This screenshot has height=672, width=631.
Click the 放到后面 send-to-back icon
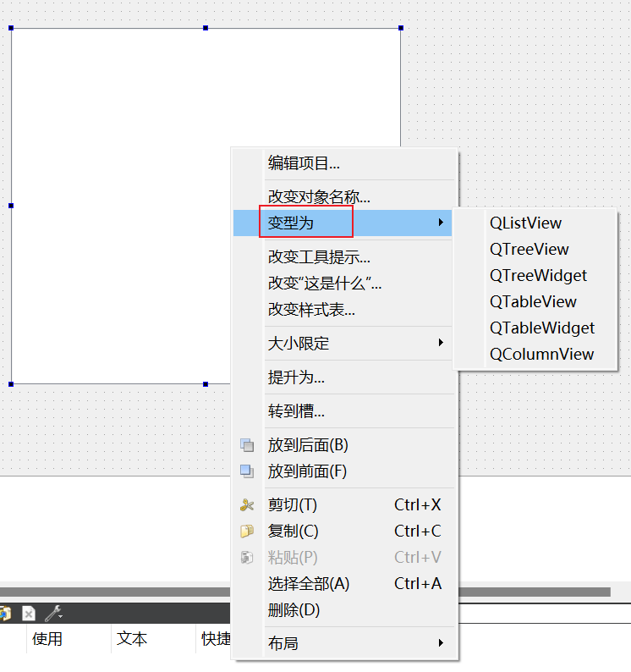[x=247, y=445]
